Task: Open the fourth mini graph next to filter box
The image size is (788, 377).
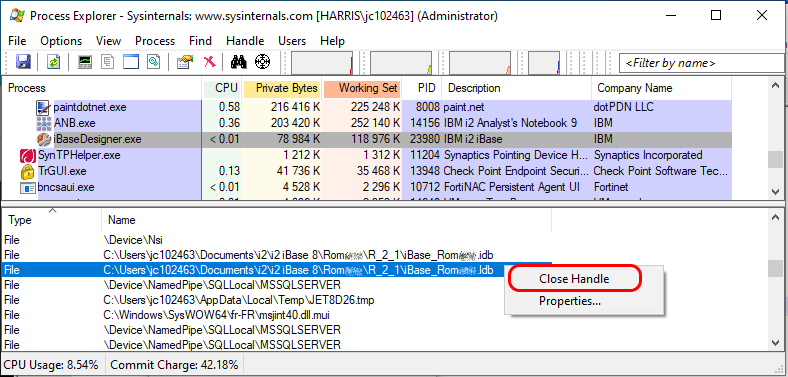Action: coord(544,63)
